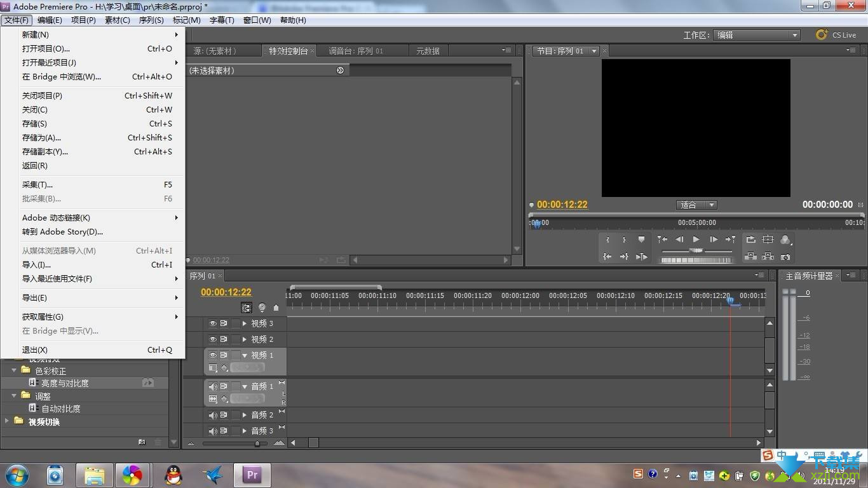Toggle visibility eye of 视频 2 track
The height and width of the screenshot is (488, 868).
[x=213, y=339]
